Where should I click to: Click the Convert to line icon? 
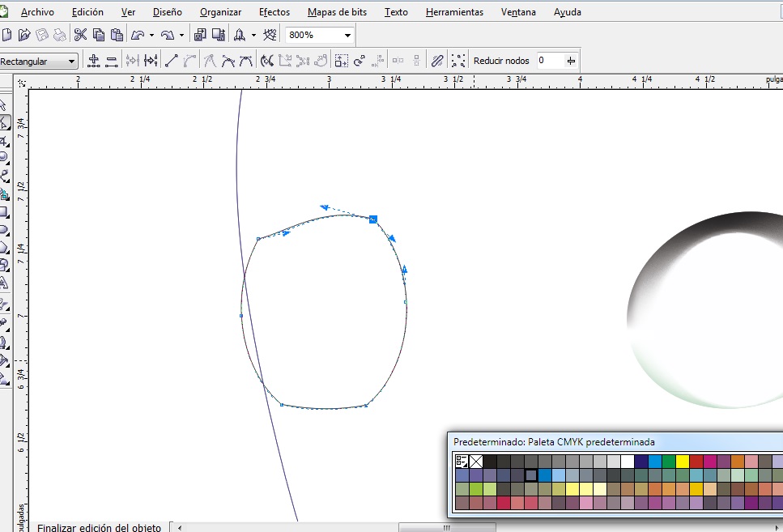(x=171, y=61)
